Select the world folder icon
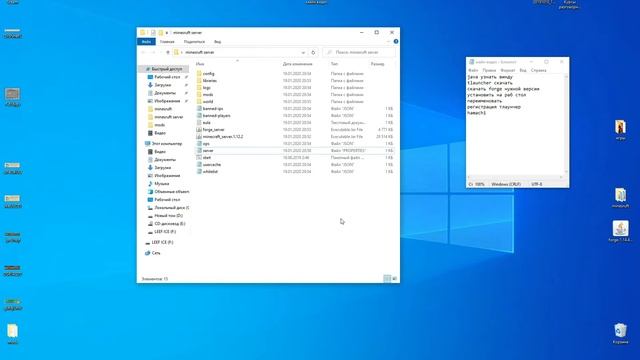 click(x=199, y=101)
